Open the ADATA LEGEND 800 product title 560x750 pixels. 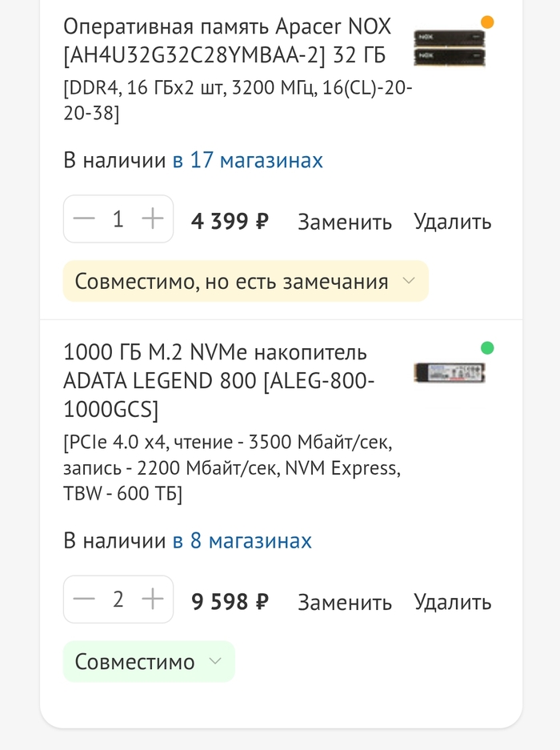click(x=218, y=380)
